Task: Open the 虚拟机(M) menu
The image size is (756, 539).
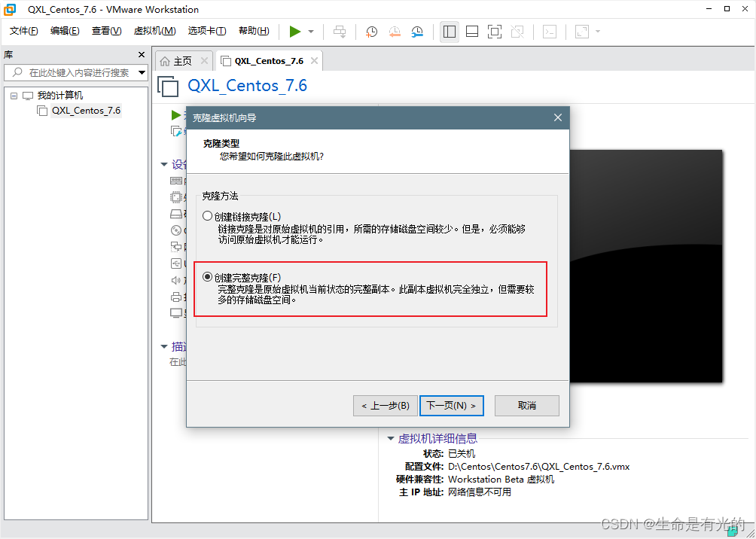Action: 155,32
